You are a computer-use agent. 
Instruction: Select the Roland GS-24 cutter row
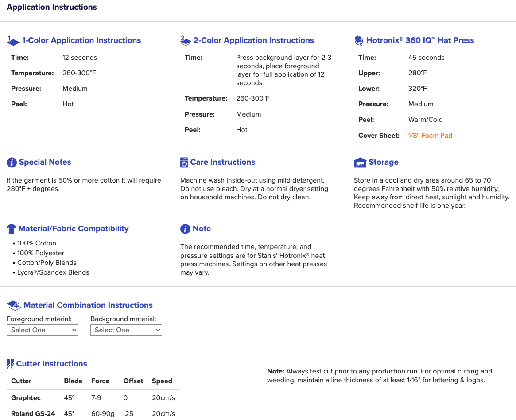point(93,413)
